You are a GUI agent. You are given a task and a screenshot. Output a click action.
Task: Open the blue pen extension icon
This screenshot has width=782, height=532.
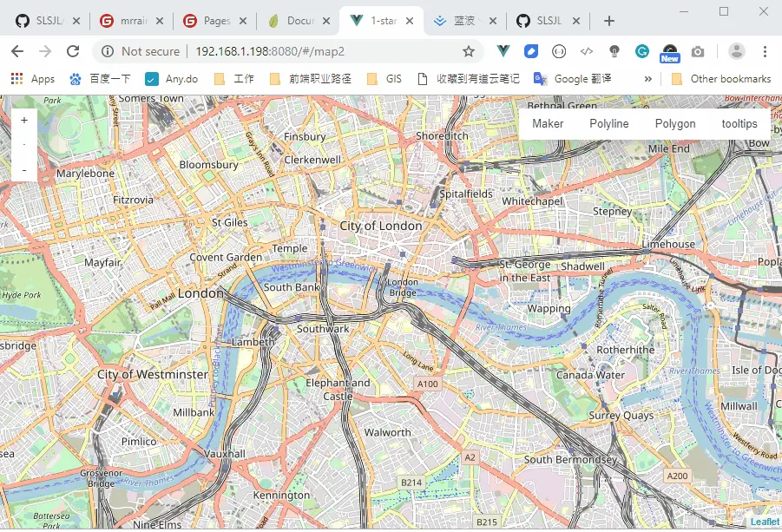click(531, 51)
